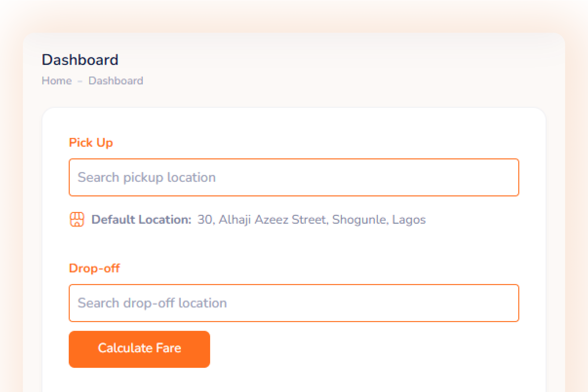Click the Calculate Fare button's white label text
588x392 pixels.
(x=139, y=348)
